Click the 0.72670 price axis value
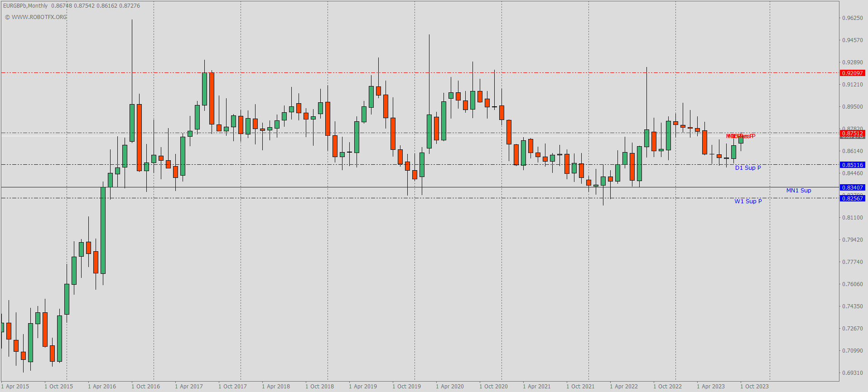This screenshot has height=392, width=868. click(x=853, y=329)
